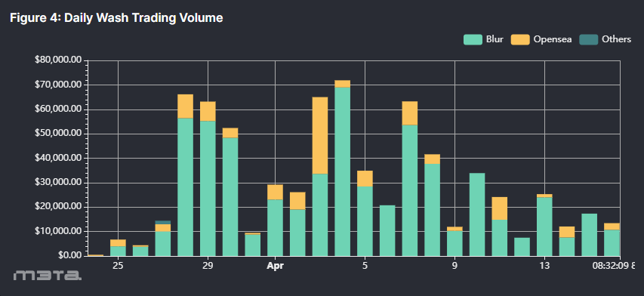
Task: Click the '$10,000.00' y-axis label
Action: [59, 232]
